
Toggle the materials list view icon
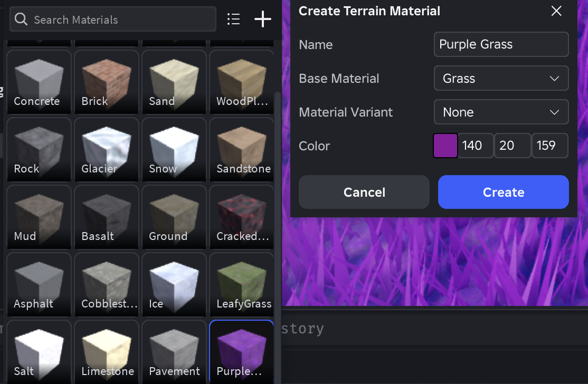[233, 19]
